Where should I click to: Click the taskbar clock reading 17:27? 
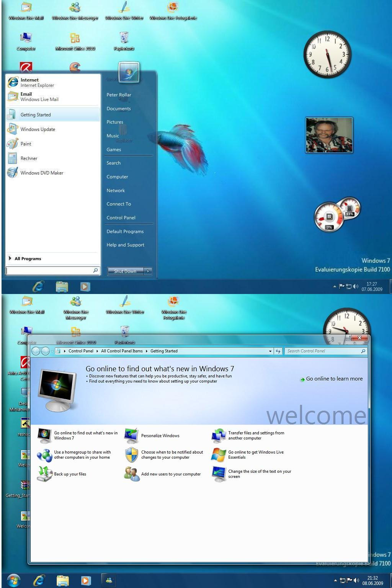[x=372, y=287]
